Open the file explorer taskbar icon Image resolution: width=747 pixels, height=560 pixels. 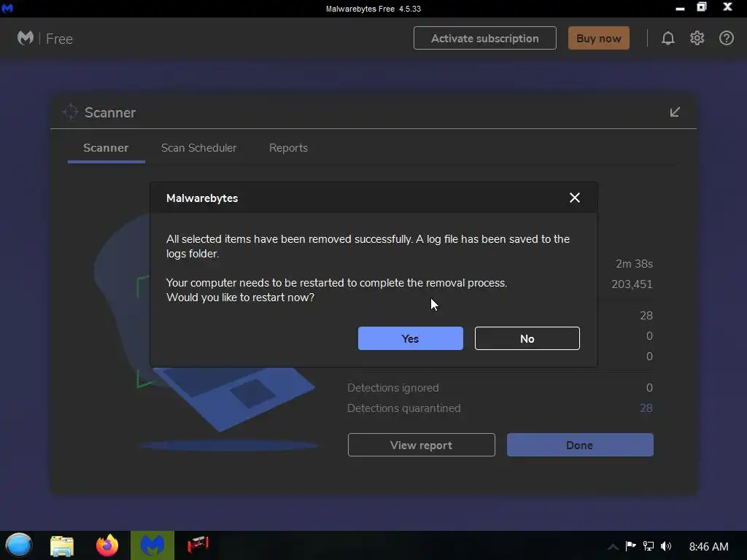tap(62, 545)
